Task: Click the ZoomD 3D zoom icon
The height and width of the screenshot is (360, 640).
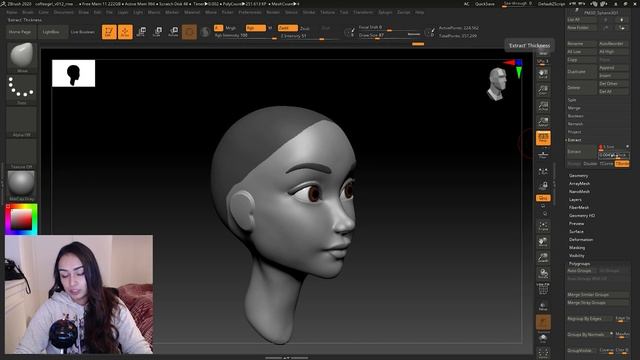Action: pyautogui.click(x=543, y=258)
